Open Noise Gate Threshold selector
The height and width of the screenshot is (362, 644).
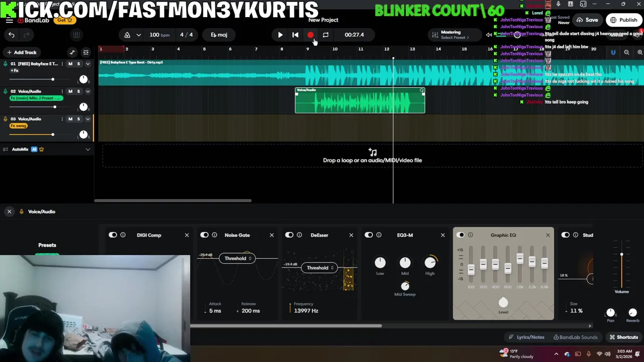pyautogui.click(x=237, y=258)
